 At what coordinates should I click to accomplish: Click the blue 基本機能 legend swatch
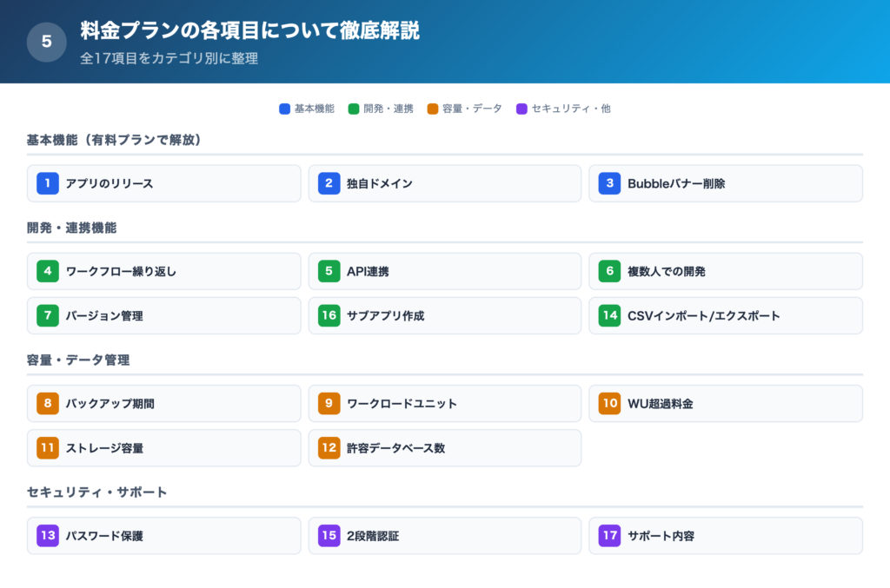282,109
